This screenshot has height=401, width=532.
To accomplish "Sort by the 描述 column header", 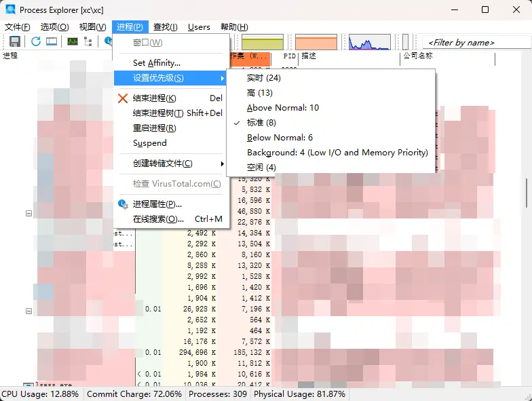I will click(x=309, y=56).
